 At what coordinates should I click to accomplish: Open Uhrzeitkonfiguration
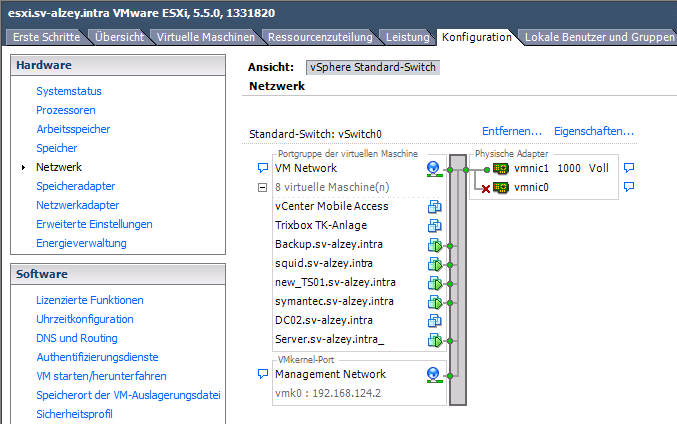85,319
